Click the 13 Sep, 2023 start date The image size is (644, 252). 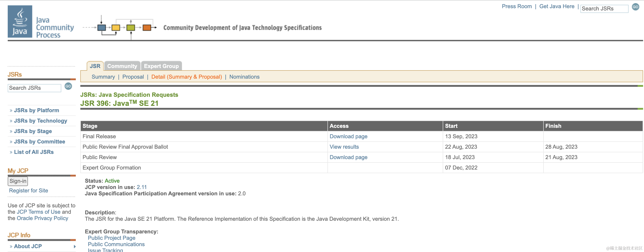(461, 136)
